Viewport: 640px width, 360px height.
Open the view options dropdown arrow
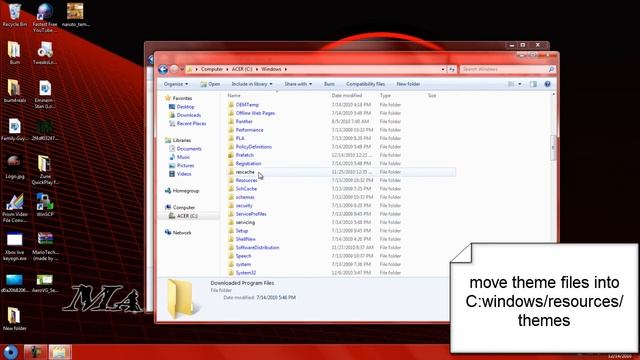pos(520,84)
